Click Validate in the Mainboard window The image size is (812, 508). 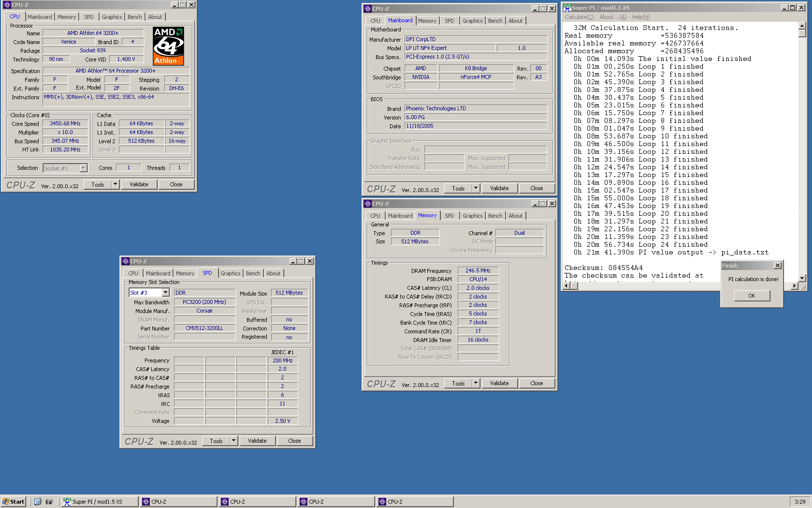pyautogui.click(x=499, y=188)
